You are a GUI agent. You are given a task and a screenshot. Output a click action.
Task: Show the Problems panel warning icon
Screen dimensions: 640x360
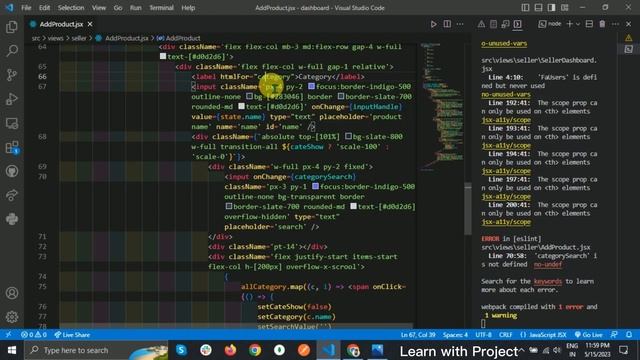pos(481,24)
